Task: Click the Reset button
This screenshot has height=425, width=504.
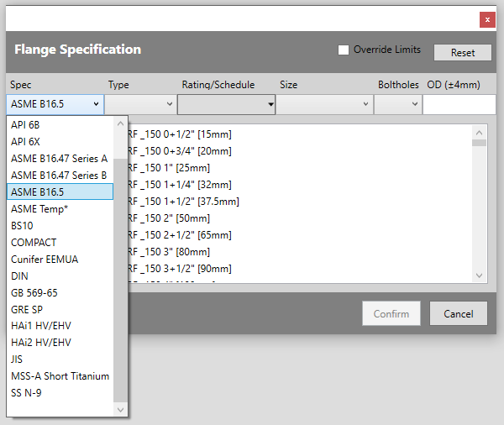Action: click(463, 52)
